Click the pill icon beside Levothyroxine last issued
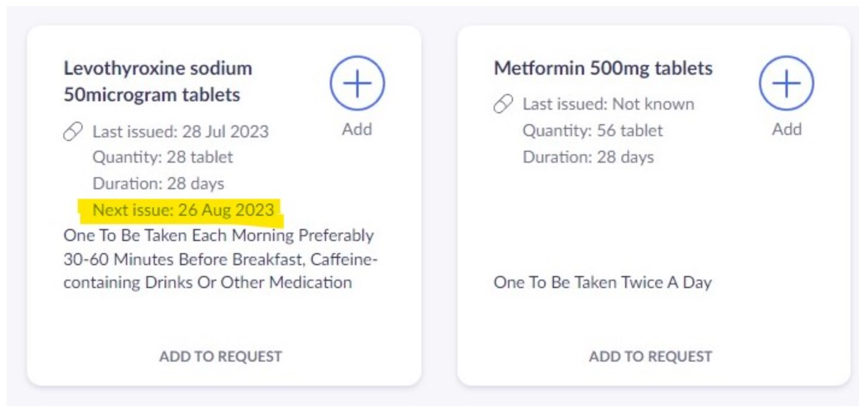 pos(73,132)
